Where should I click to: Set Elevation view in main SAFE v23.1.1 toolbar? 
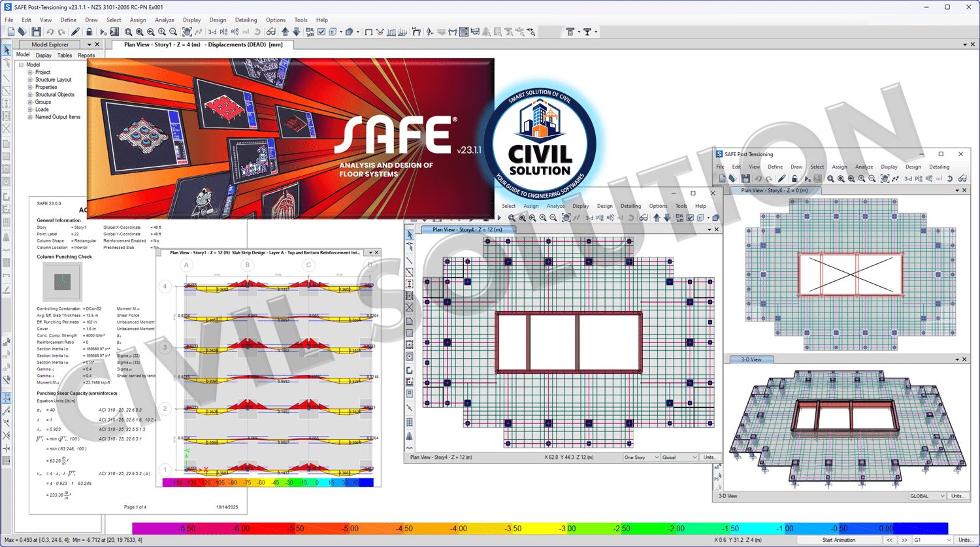click(235, 32)
